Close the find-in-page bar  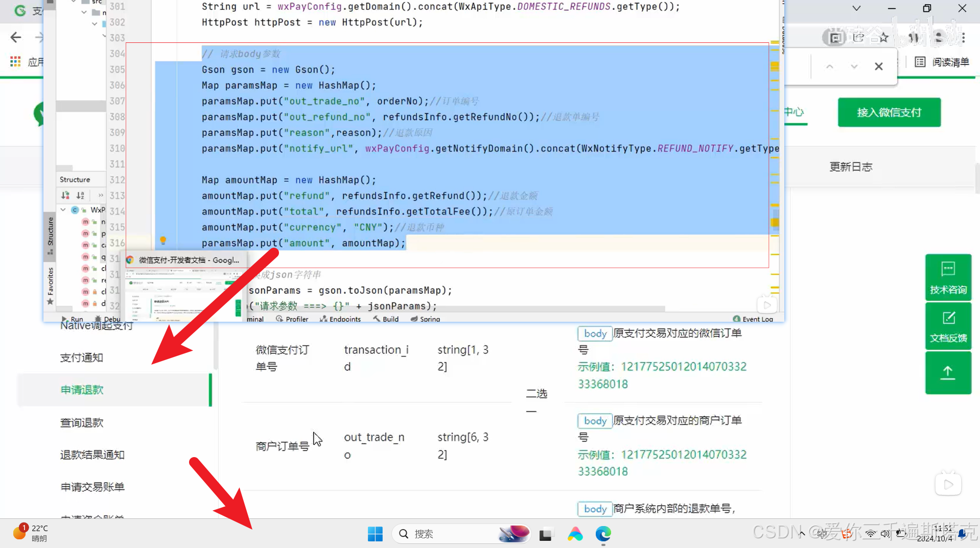click(878, 66)
